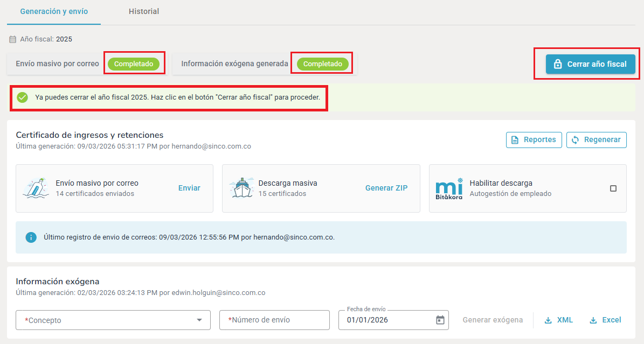
Task: Enable the Habilitar descarga checkbox
Action: pyautogui.click(x=613, y=188)
